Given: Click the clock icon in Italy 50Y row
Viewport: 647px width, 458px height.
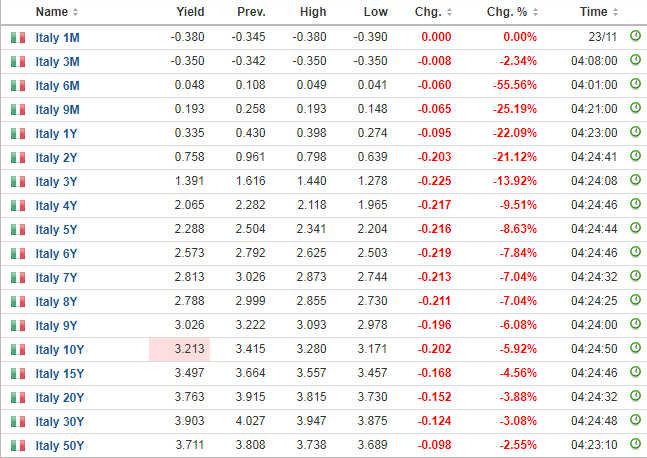Looking at the screenshot, I should pos(635,445).
